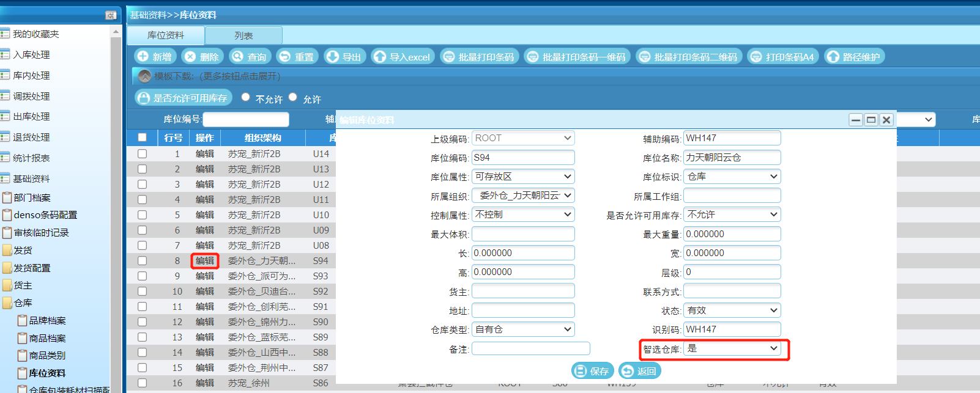980x393 pixels.
Task: Click the 是否允许可用库存 batch button
Action: [184, 98]
